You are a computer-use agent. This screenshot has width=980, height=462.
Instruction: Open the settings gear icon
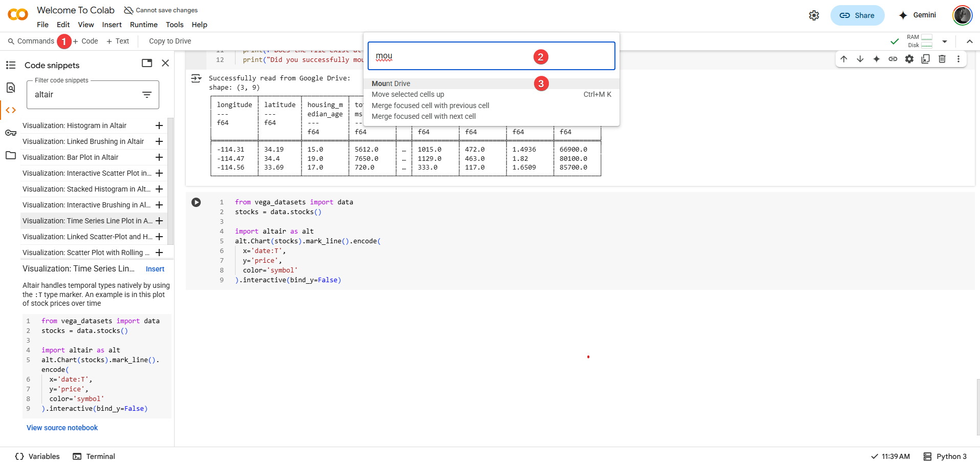814,15
